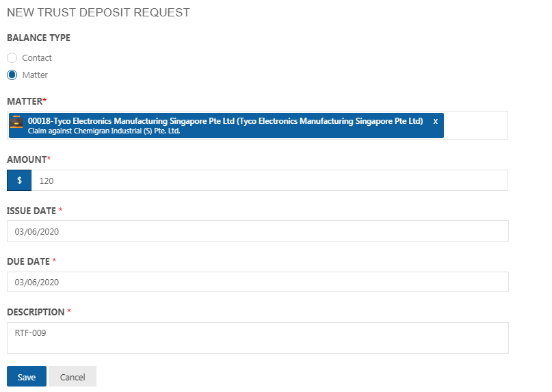Click the Matter field label

tap(27, 101)
